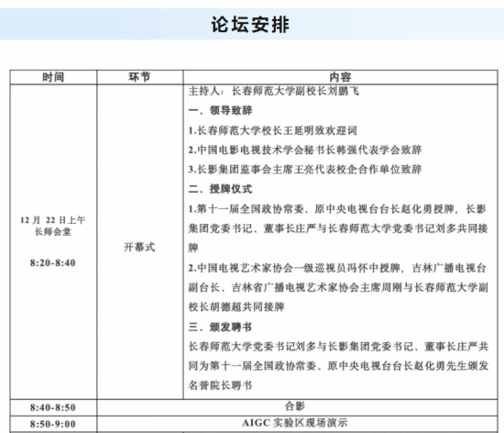Click line 1.长春师范大学校长王延明致欢迎词
This screenshot has height=433, width=504.
(272, 130)
